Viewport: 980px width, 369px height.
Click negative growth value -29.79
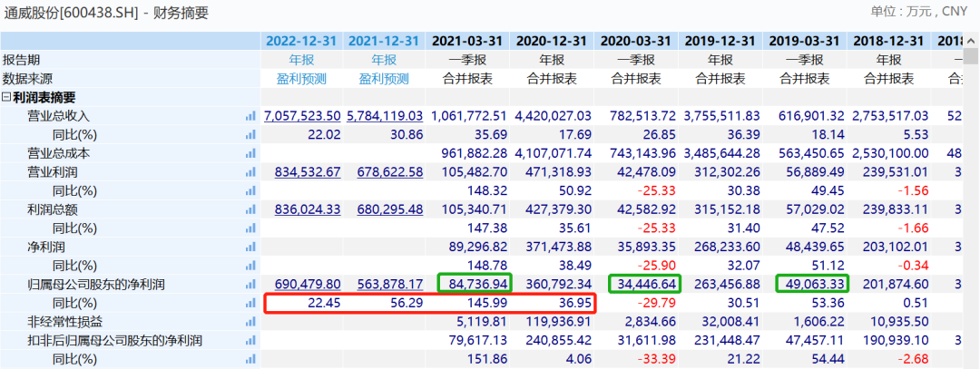656,304
